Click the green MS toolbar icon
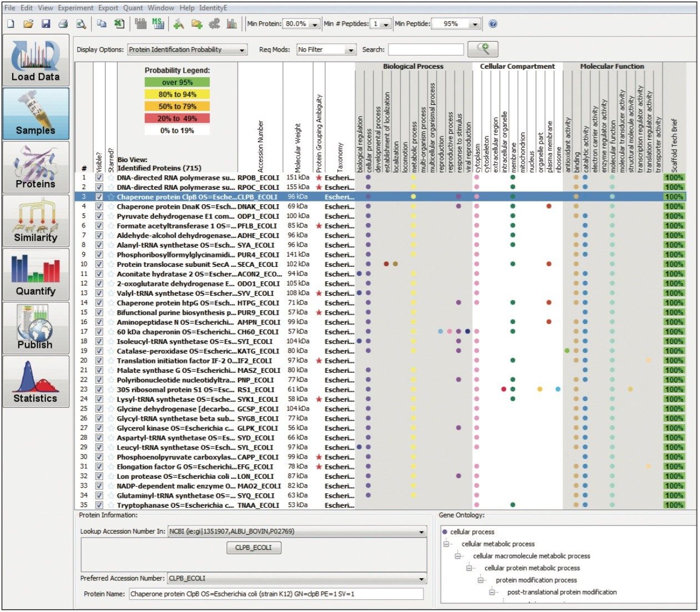The image size is (700, 612). click(158, 24)
